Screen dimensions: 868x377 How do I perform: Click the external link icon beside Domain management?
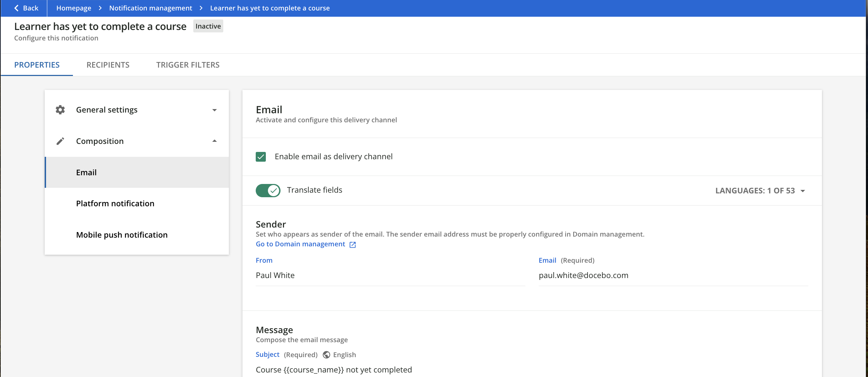pos(353,245)
